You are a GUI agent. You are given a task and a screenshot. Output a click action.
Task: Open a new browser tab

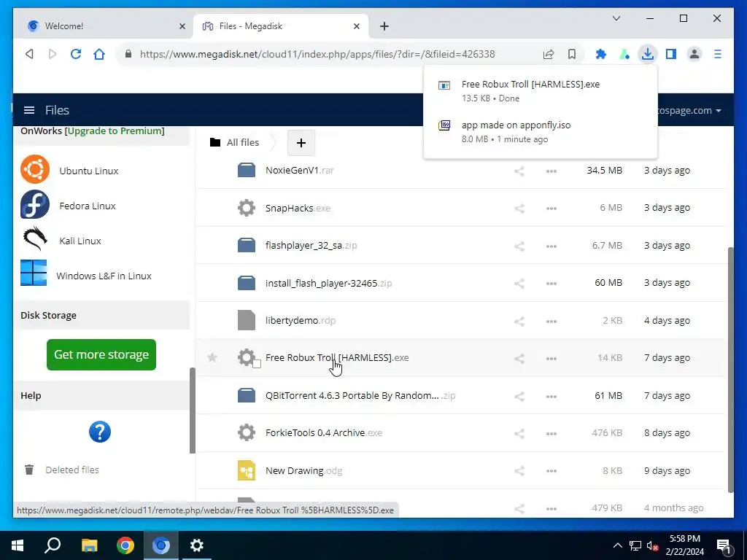click(x=384, y=26)
